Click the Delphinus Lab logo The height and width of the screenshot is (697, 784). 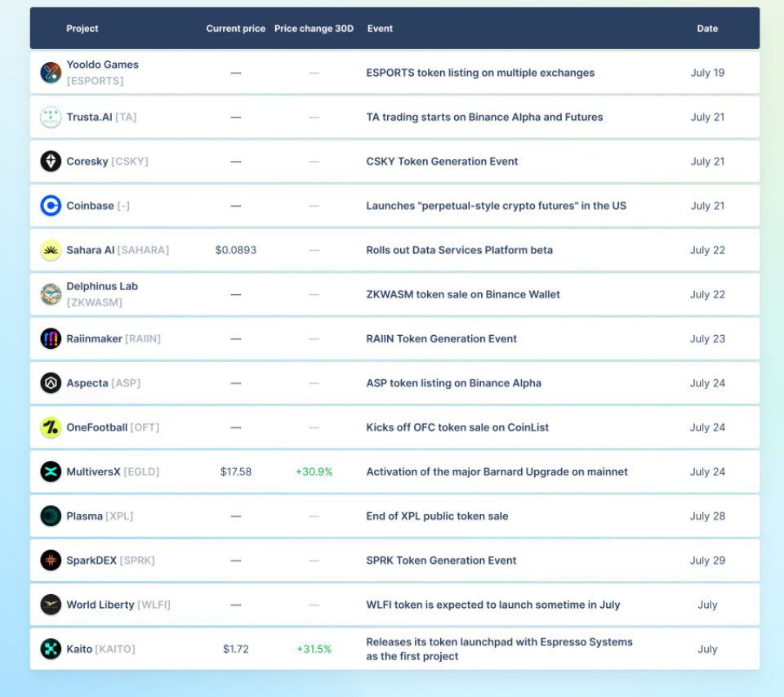(x=51, y=294)
